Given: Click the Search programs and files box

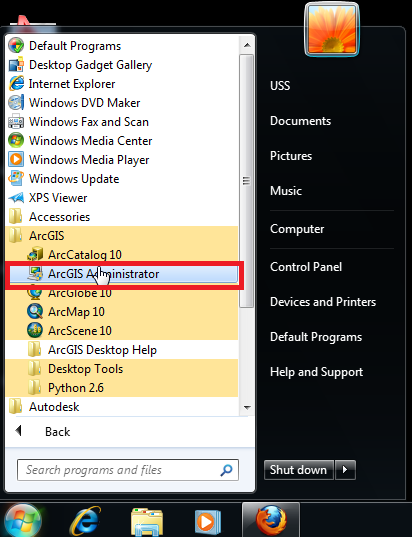Looking at the screenshot, I should pos(128,470).
